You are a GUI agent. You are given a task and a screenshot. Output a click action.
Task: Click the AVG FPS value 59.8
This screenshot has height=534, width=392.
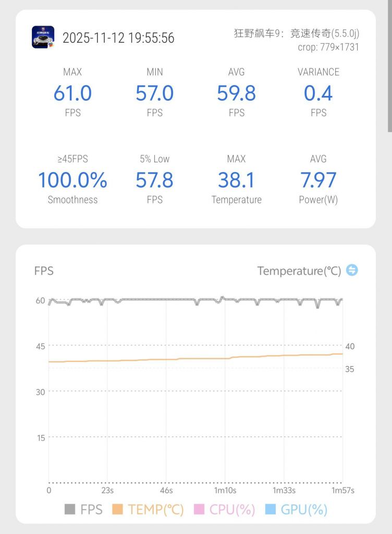point(236,93)
